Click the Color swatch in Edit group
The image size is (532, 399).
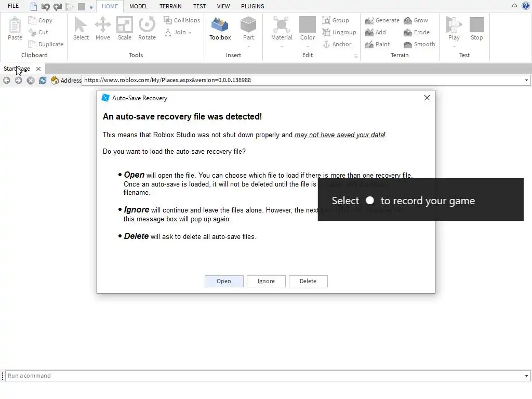click(308, 24)
